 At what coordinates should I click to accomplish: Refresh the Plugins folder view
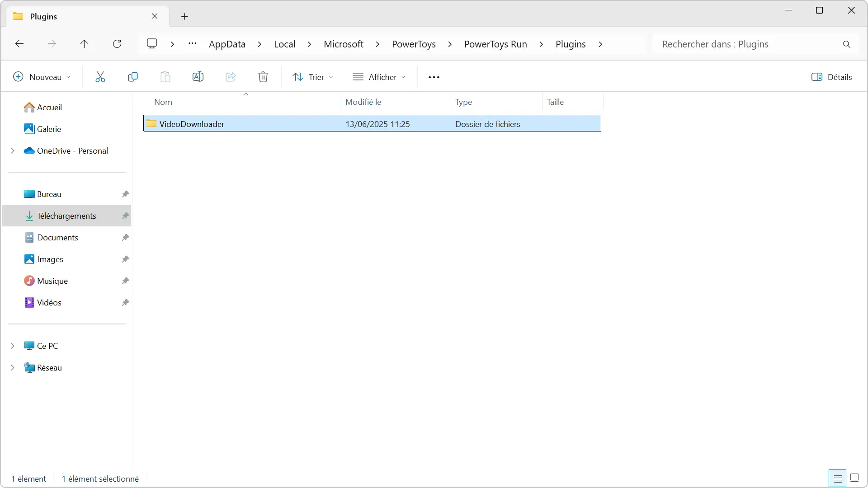[x=117, y=44]
